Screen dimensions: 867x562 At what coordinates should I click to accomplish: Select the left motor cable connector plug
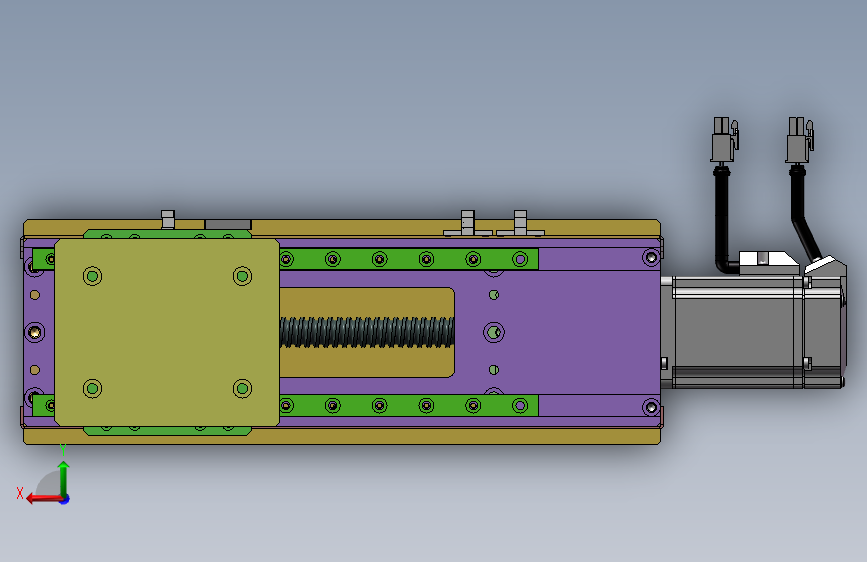click(x=725, y=139)
